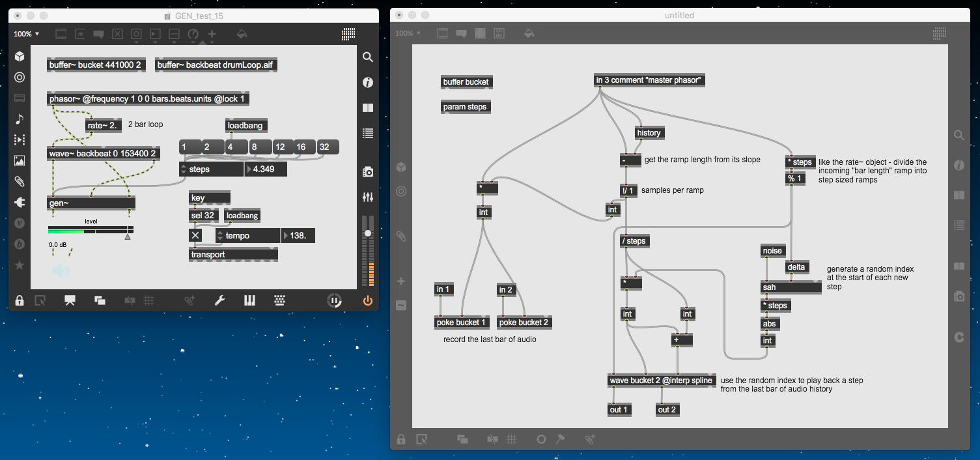The width and height of the screenshot is (980, 460).
Task: Click the message box labeled 1
Action: tap(189, 147)
